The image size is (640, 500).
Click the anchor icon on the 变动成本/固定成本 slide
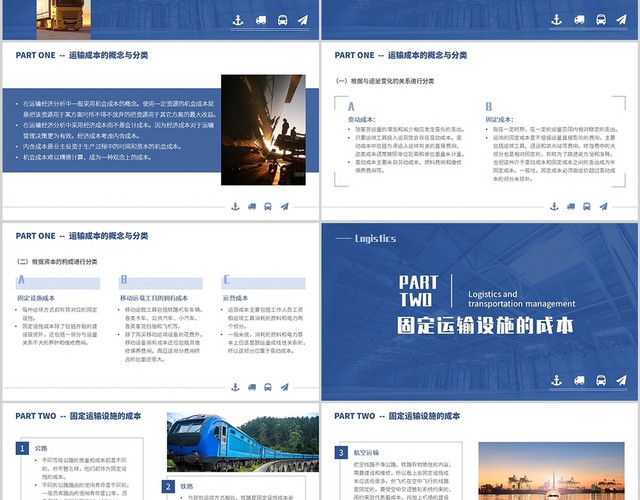point(554,207)
